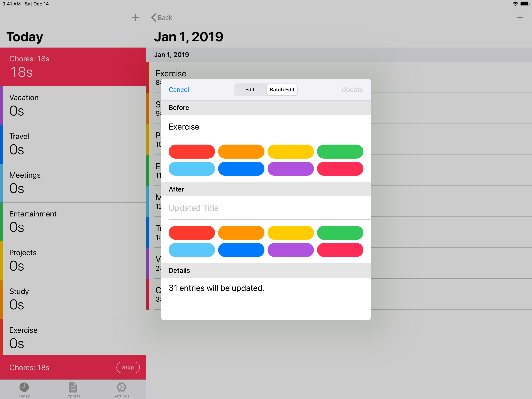Screen dimensions: 532x399
Task: Pick the green swatch under Before
Action: coord(340,152)
